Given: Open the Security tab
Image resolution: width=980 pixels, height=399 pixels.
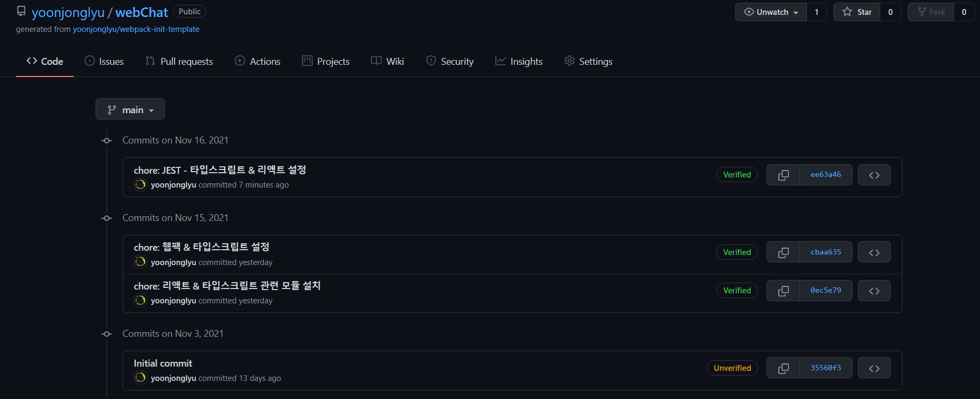Looking at the screenshot, I should 450,62.
